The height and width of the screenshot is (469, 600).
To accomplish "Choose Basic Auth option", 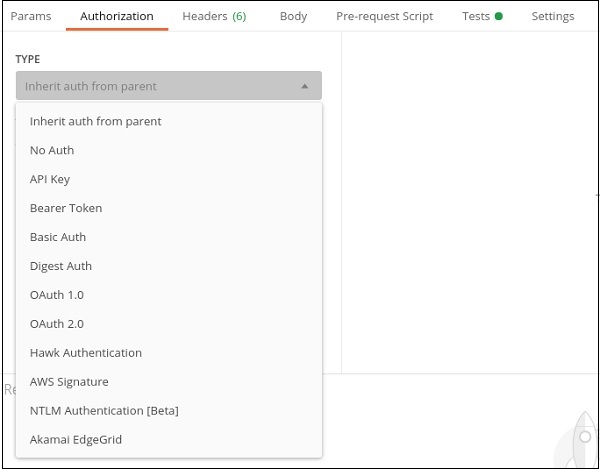I will click(x=58, y=237).
